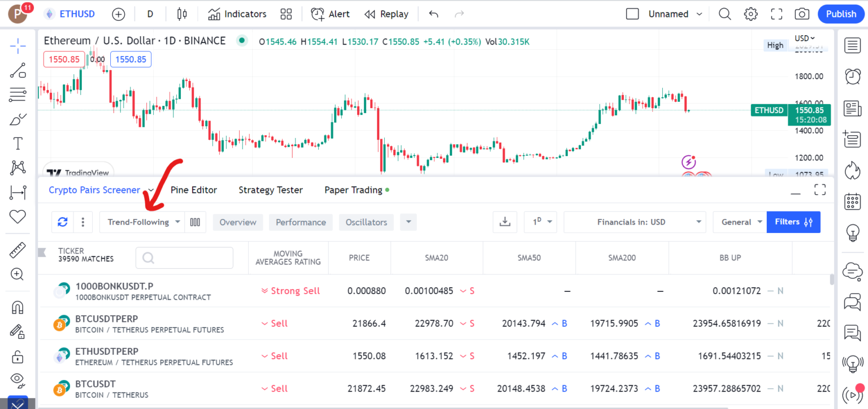Refresh the screener results
Image resolution: width=868 pixels, height=409 pixels.
pos(63,222)
